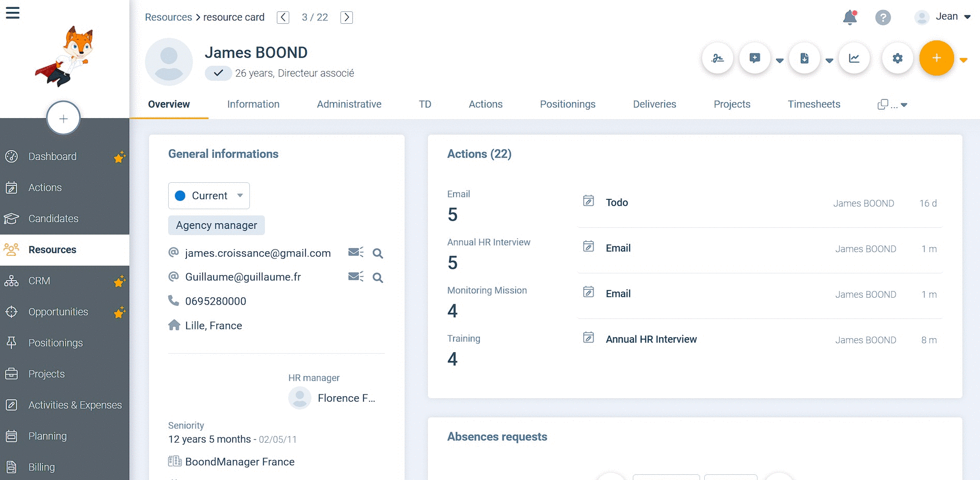Click the Training count 4
Viewport: 980px width, 480px height.
point(452,359)
